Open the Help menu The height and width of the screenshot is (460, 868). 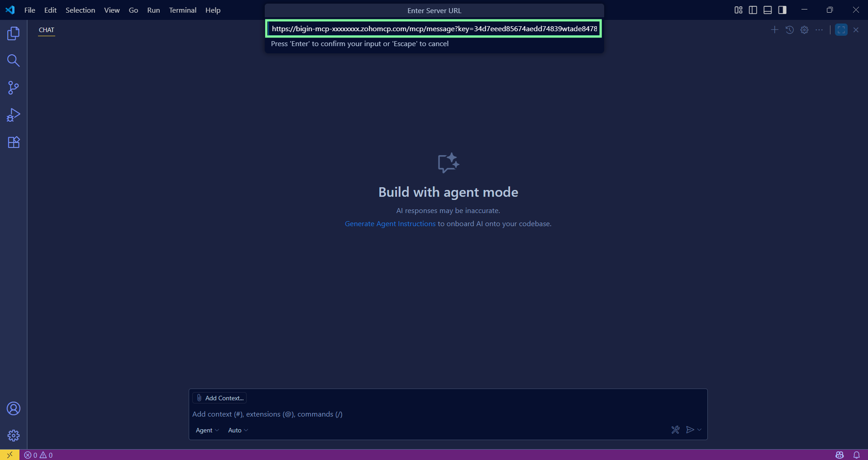tap(213, 10)
